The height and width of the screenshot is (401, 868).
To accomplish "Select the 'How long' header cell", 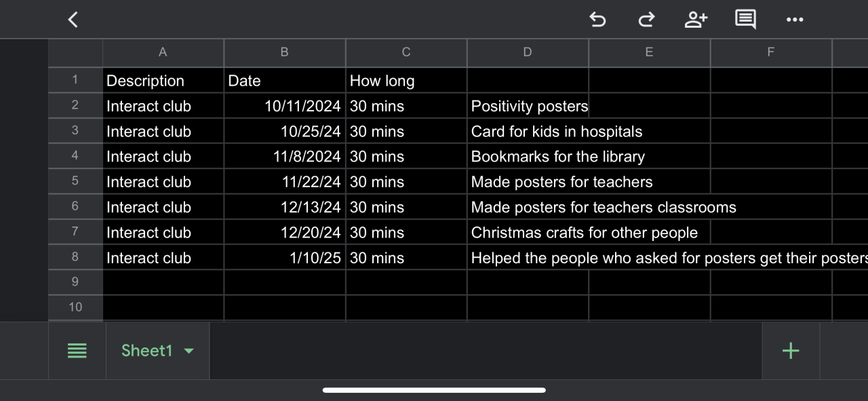I will pos(406,81).
